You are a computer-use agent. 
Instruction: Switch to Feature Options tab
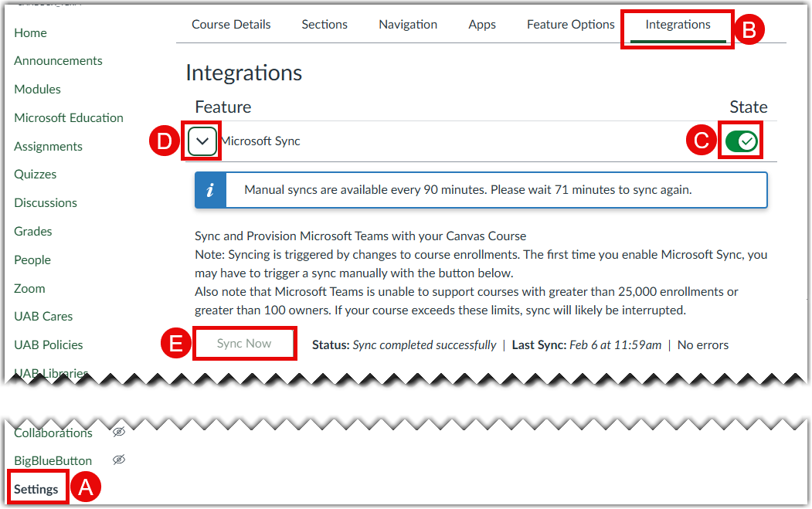point(570,25)
